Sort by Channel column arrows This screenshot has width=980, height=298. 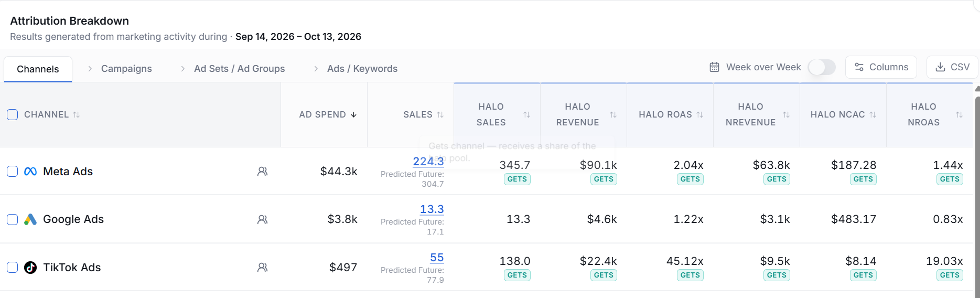click(x=77, y=114)
